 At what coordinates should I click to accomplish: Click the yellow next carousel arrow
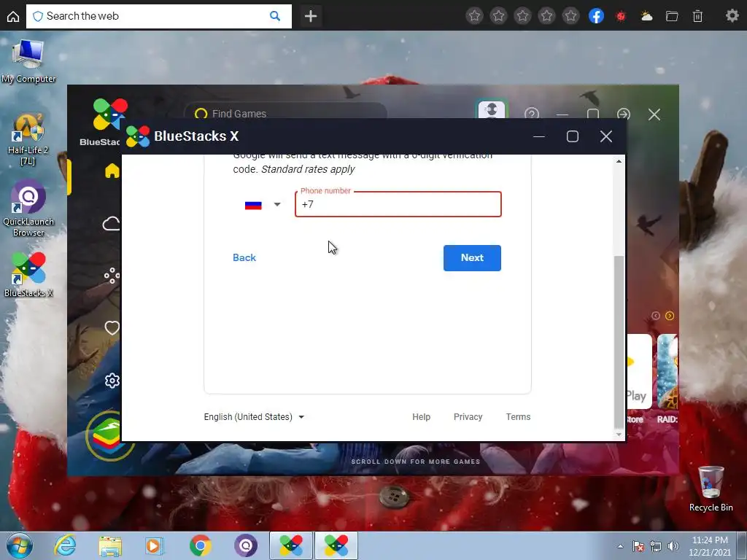670,316
